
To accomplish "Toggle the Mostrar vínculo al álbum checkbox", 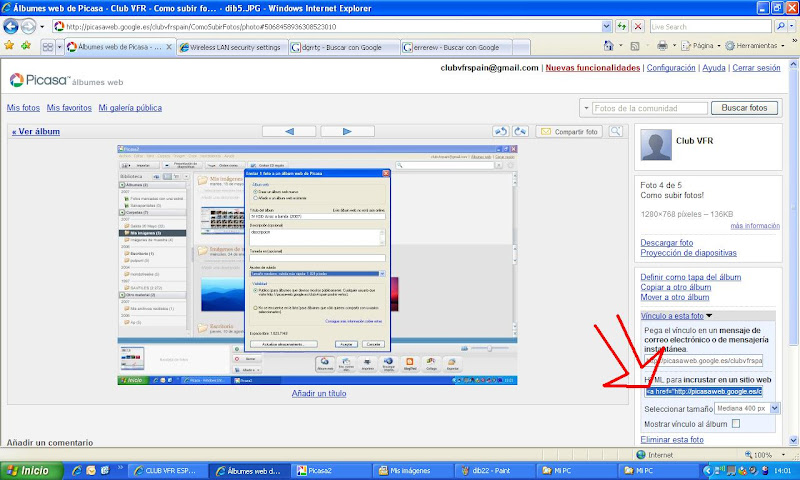I will click(x=736, y=423).
